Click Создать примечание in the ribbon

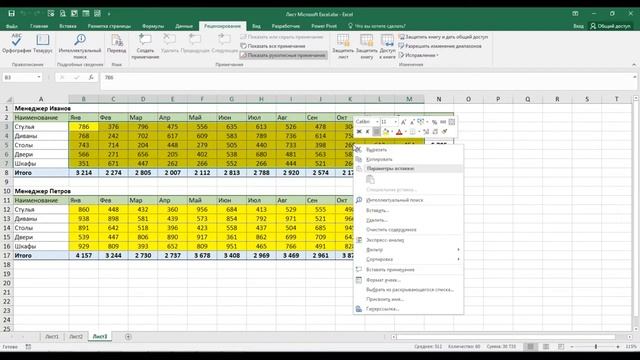(145, 46)
